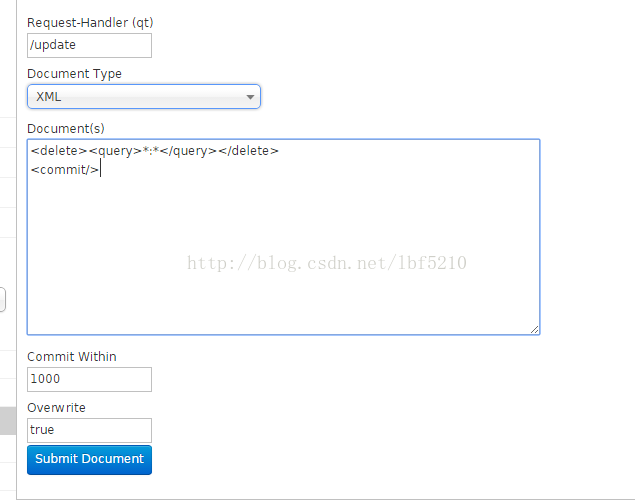
Task: Click the Request-Handler (qt) label
Action: 90,23
